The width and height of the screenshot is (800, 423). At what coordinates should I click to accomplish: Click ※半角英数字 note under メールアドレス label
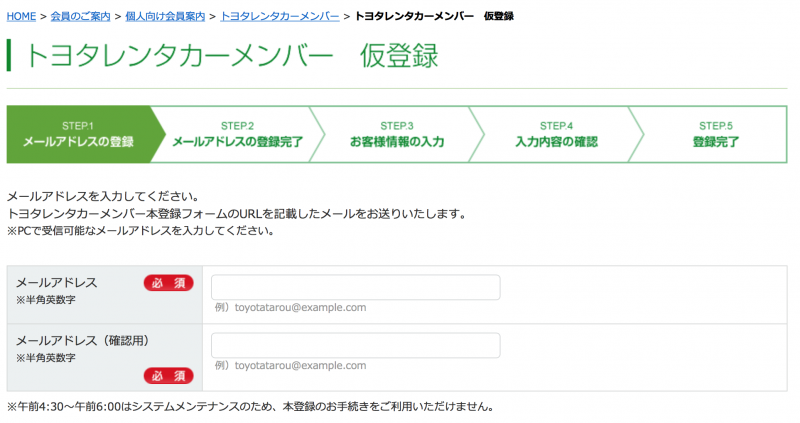45,300
